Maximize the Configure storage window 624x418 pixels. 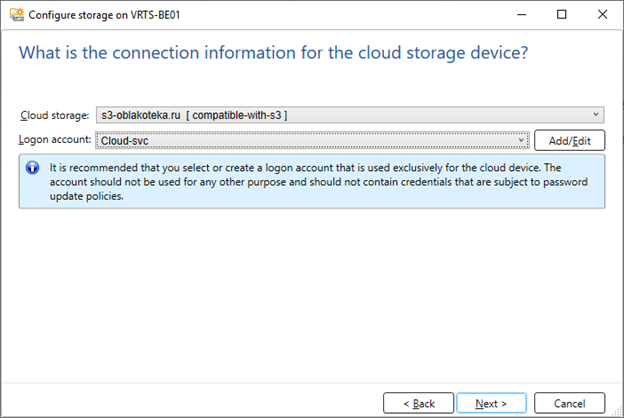click(x=562, y=15)
